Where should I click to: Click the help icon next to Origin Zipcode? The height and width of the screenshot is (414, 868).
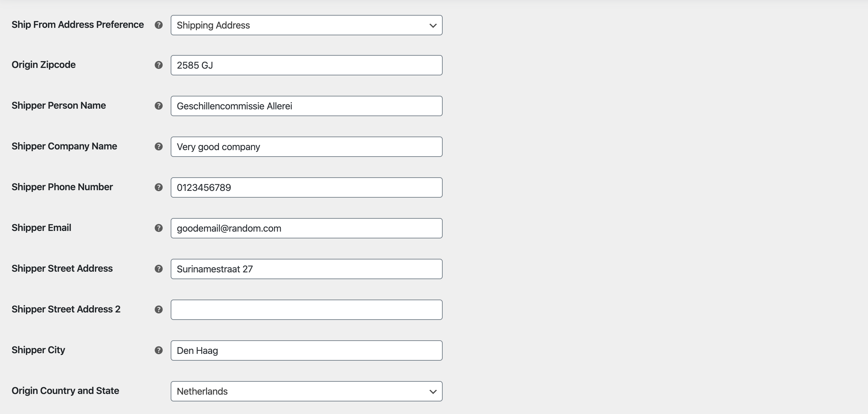click(159, 65)
